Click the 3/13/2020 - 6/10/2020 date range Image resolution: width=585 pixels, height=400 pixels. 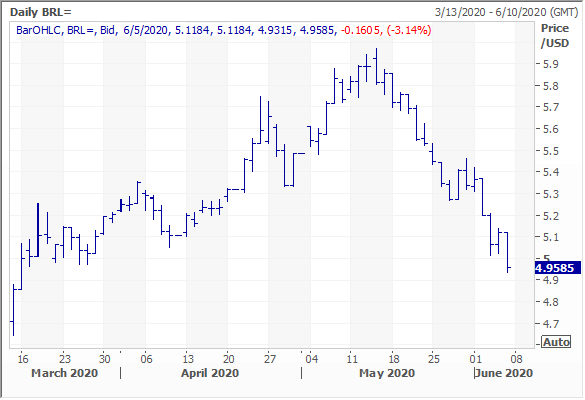[507, 12]
